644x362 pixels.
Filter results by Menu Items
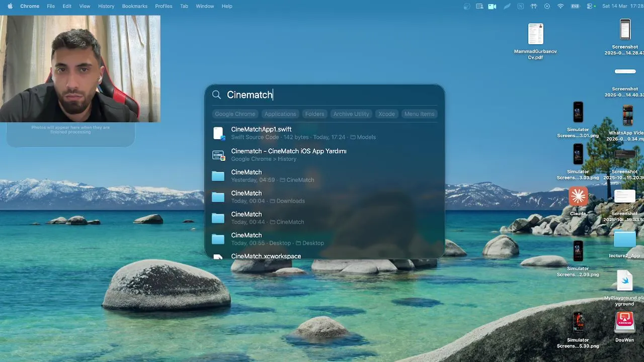[419, 114]
